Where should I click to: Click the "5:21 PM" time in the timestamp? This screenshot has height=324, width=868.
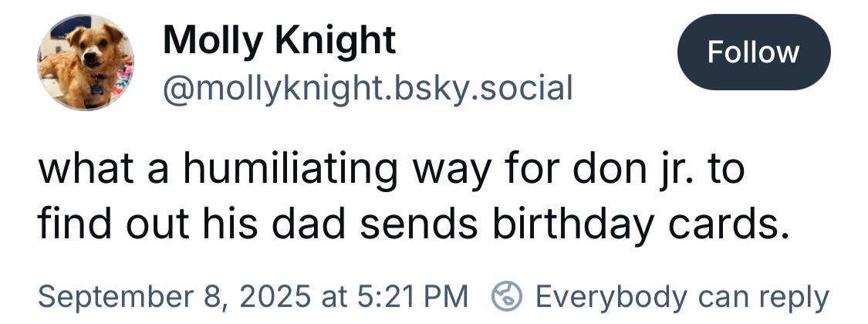(x=413, y=295)
